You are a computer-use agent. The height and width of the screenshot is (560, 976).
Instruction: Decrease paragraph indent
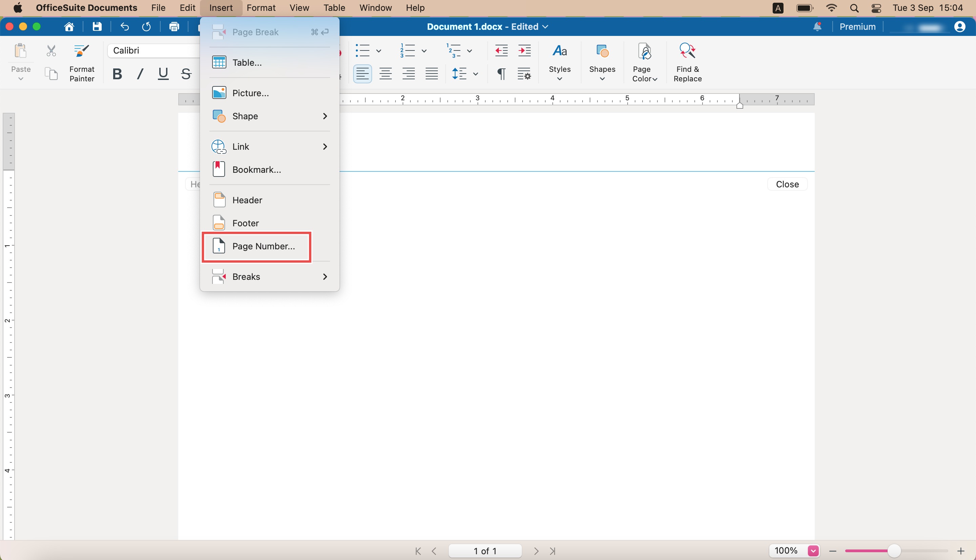click(x=501, y=50)
